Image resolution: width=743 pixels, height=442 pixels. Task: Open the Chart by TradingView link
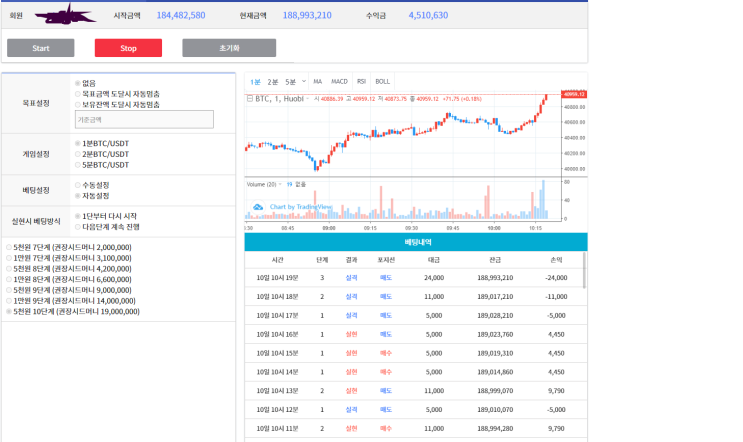[x=301, y=207]
